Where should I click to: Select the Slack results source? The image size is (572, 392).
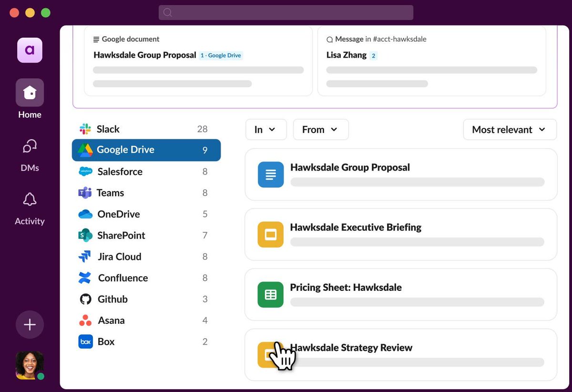pyautogui.click(x=146, y=129)
